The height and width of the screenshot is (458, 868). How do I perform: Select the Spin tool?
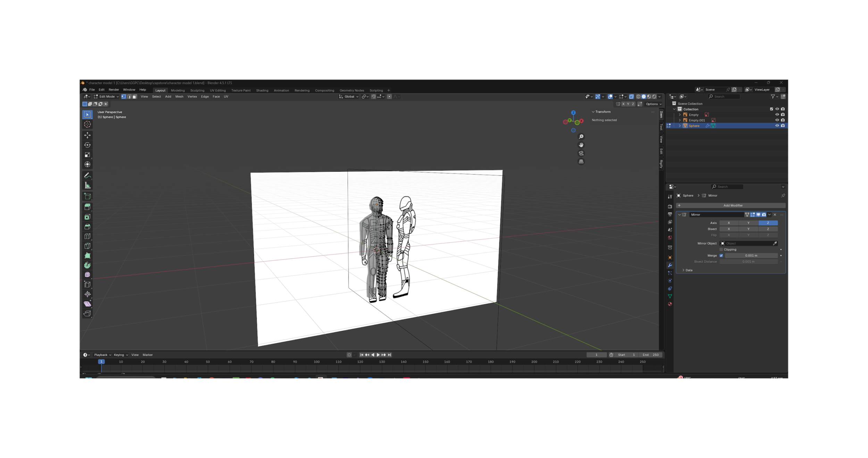(x=87, y=265)
